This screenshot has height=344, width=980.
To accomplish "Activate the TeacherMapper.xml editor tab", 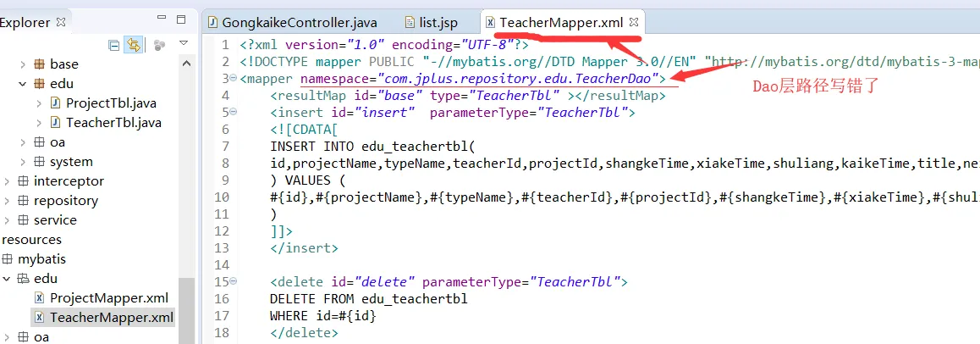I will (x=562, y=23).
